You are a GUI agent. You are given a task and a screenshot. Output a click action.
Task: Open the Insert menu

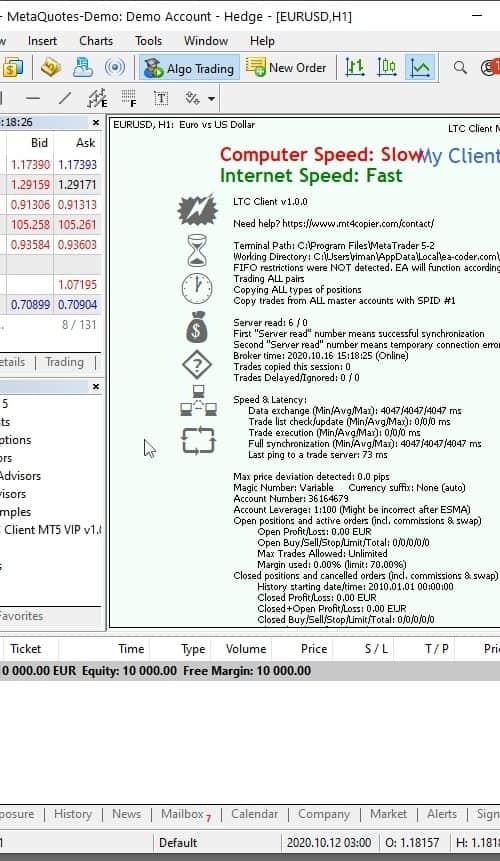(42, 41)
